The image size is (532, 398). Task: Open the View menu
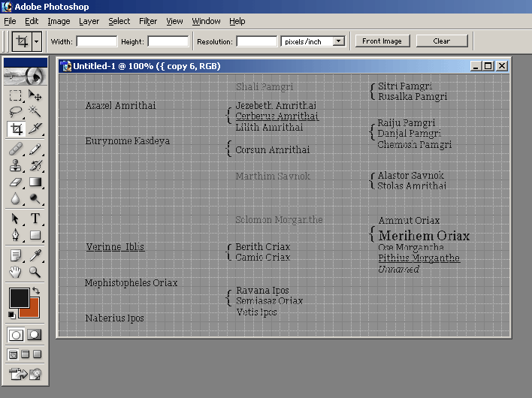pos(174,21)
